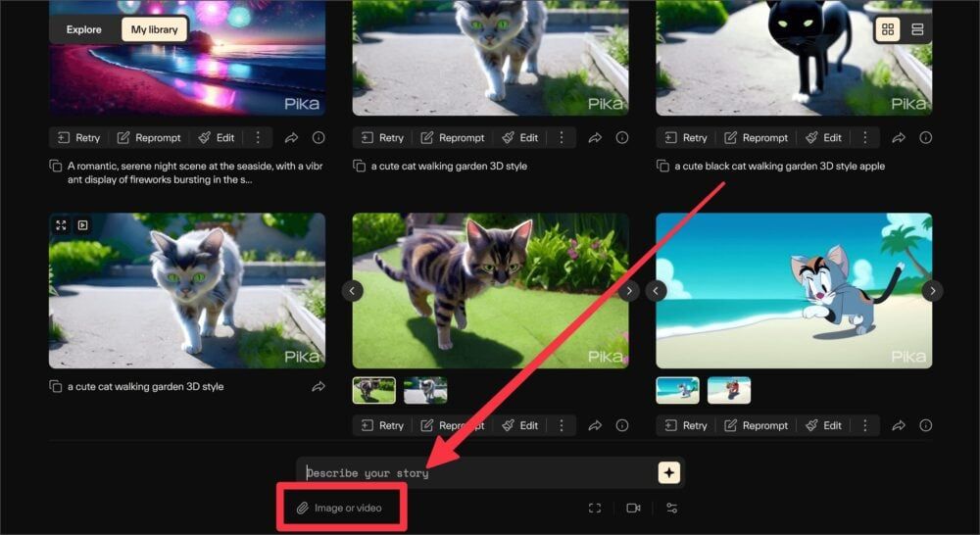Select the My library tab
The height and width of the screenshot is (535, 980).
click(154, 29)
